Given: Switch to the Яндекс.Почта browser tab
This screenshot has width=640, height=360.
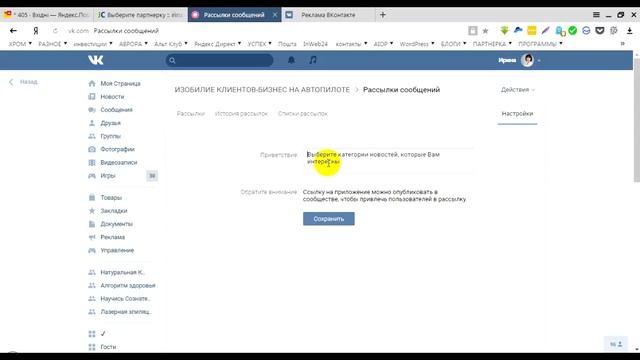Looking at the screenshot, I should (47, 15).
